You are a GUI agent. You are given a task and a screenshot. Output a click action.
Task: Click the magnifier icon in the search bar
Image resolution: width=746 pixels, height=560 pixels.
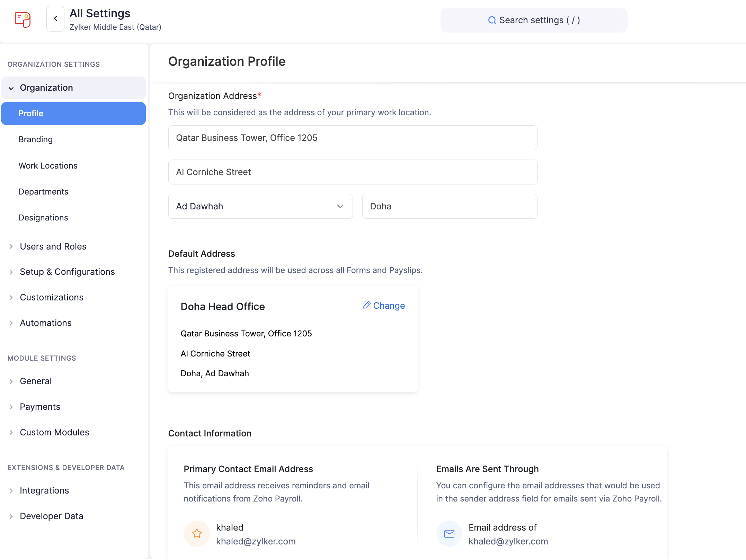tap(492, 20)
